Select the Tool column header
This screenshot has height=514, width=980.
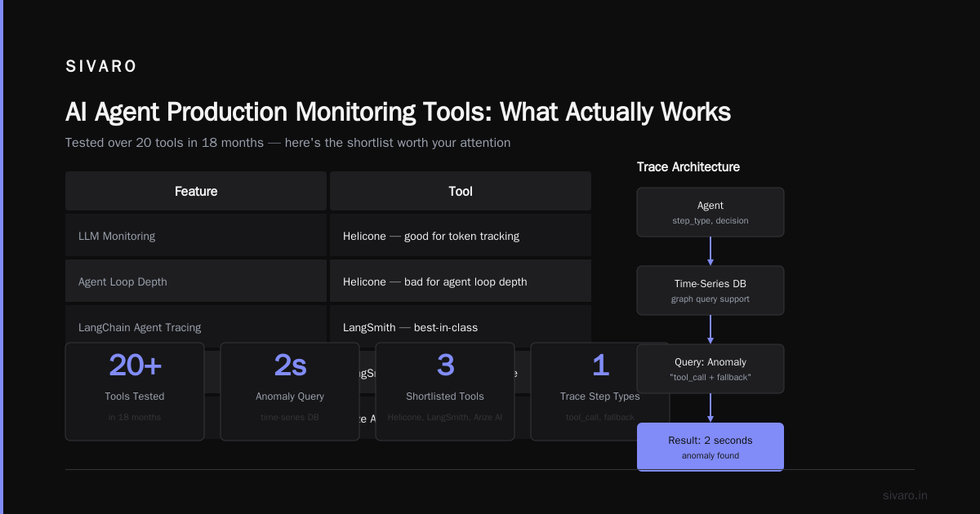click(461, 191)
